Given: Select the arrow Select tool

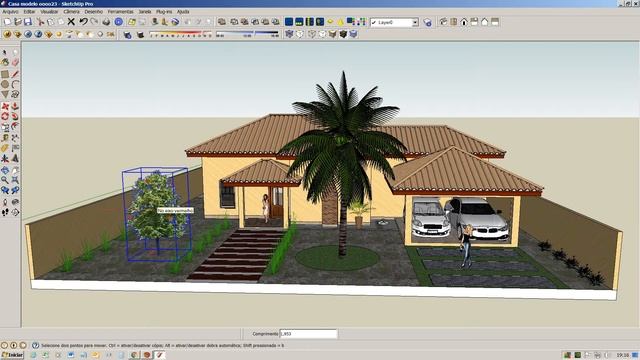Looking at the screenshot, I should coord(5,52).
